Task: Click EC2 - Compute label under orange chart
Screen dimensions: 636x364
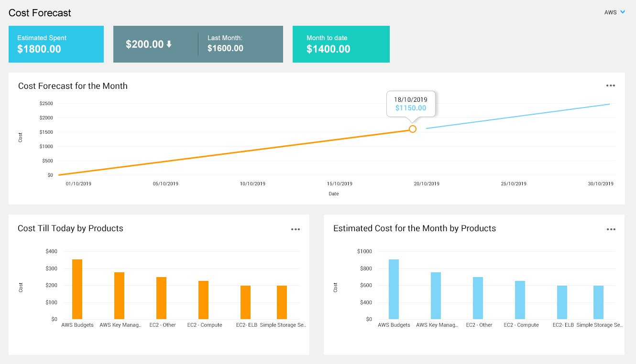Action: 205,325
